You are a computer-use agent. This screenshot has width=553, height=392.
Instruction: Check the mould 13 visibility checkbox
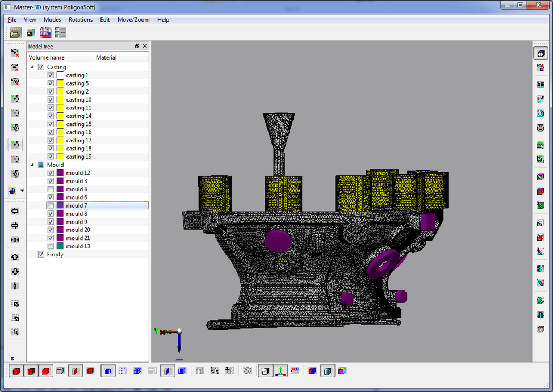pyautogui.click(x=51, y=246)
